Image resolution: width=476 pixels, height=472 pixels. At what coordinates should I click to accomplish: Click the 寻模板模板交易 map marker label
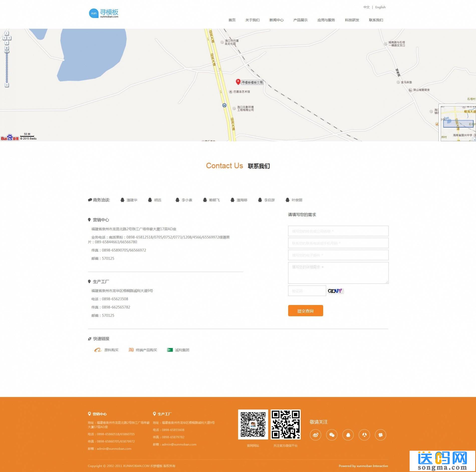(252, 82)
